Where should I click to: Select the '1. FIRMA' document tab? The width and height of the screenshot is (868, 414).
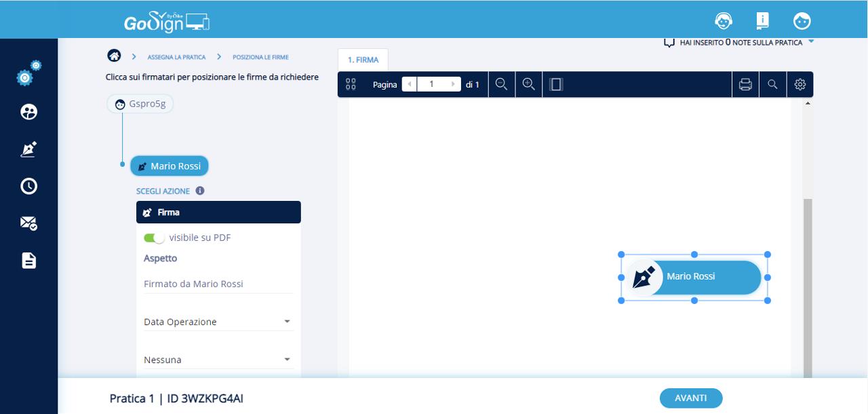[x=363, y=60]
